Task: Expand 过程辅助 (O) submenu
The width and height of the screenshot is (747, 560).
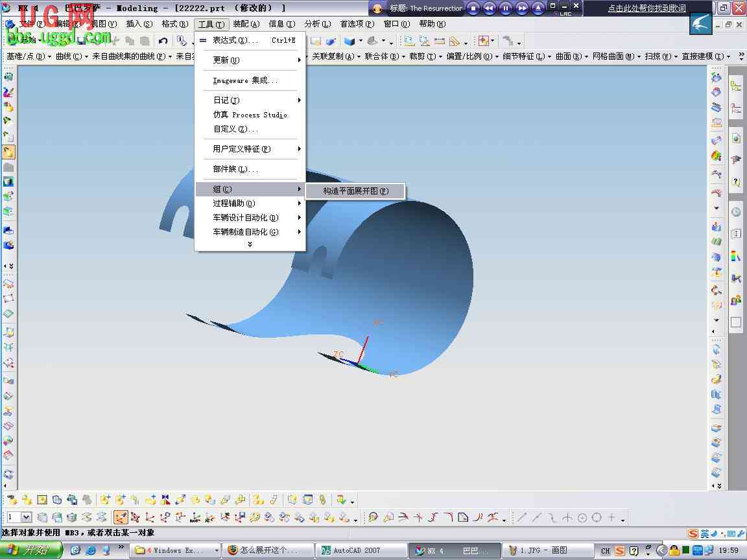Action: (x=250, y=204)
